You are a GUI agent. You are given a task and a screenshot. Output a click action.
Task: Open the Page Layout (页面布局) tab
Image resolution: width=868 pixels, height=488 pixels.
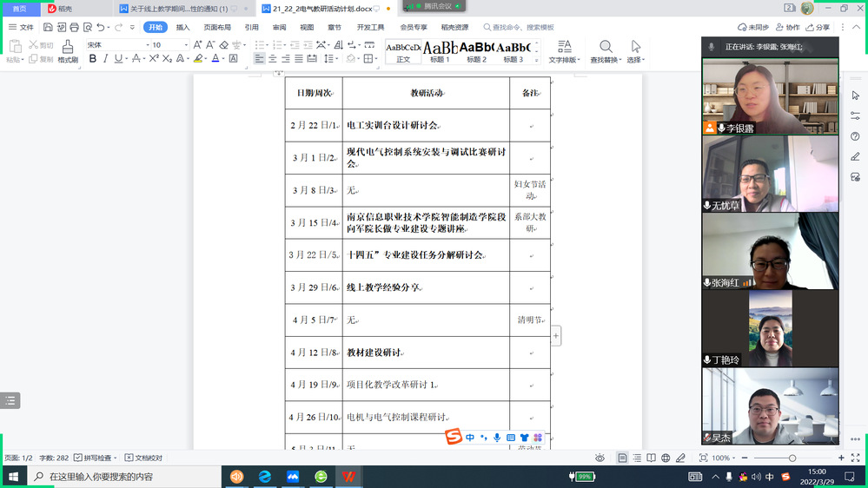coord(217,27)
